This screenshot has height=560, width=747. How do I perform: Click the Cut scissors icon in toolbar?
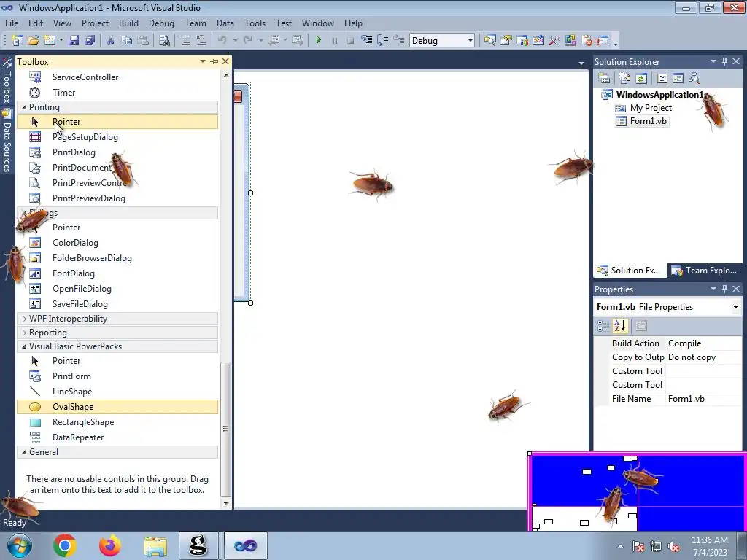pyautogui.click(x=111, y=41)
